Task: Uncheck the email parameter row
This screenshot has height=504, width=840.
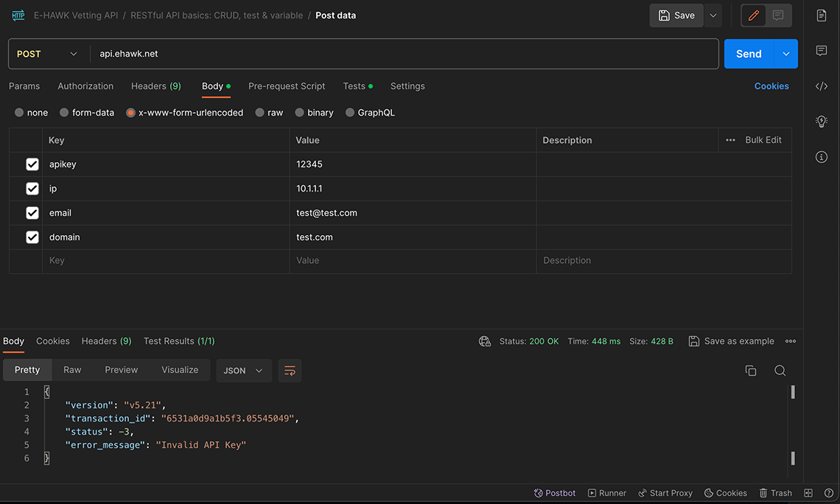Action: click(x=32, y=213)
